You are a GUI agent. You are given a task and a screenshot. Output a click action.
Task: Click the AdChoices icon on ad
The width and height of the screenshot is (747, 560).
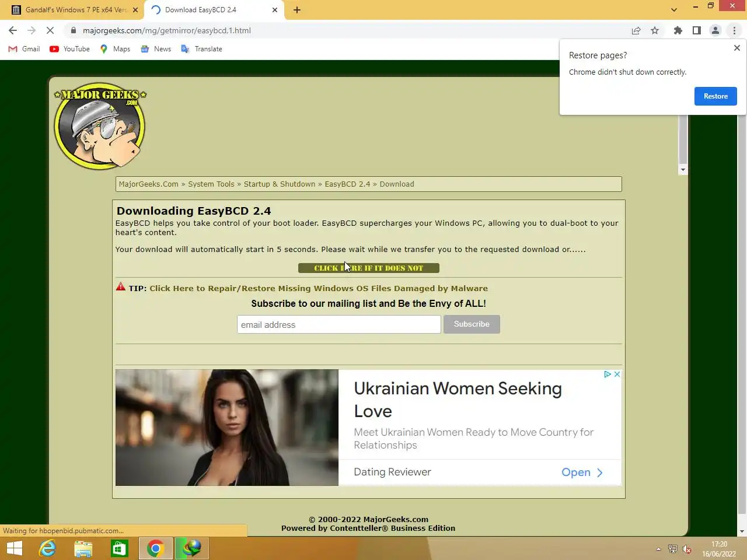tap(607, 374)
